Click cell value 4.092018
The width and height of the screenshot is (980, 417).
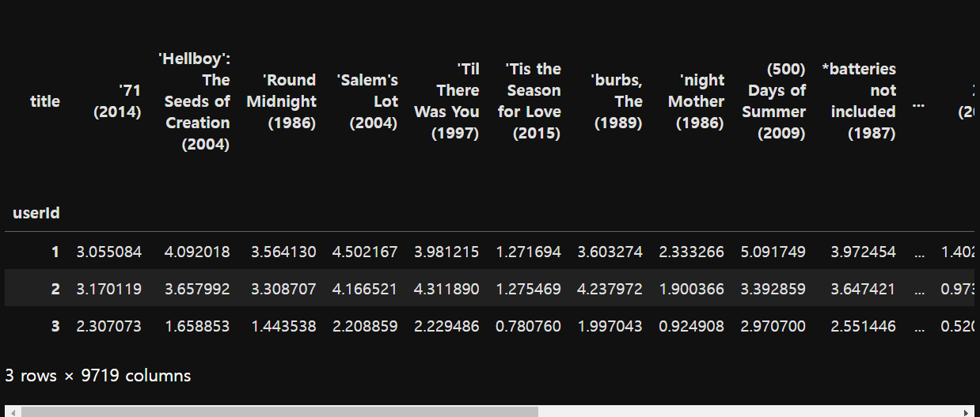(x=197, y=252)
